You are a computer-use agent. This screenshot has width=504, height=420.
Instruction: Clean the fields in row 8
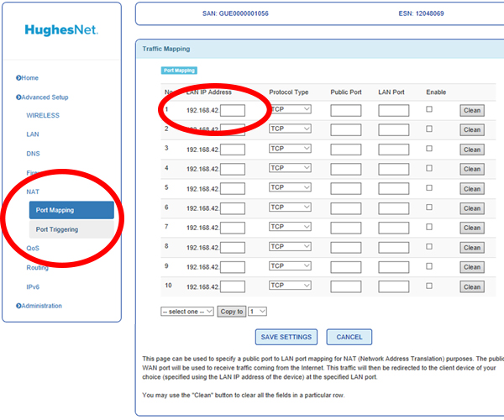point(472,248)
